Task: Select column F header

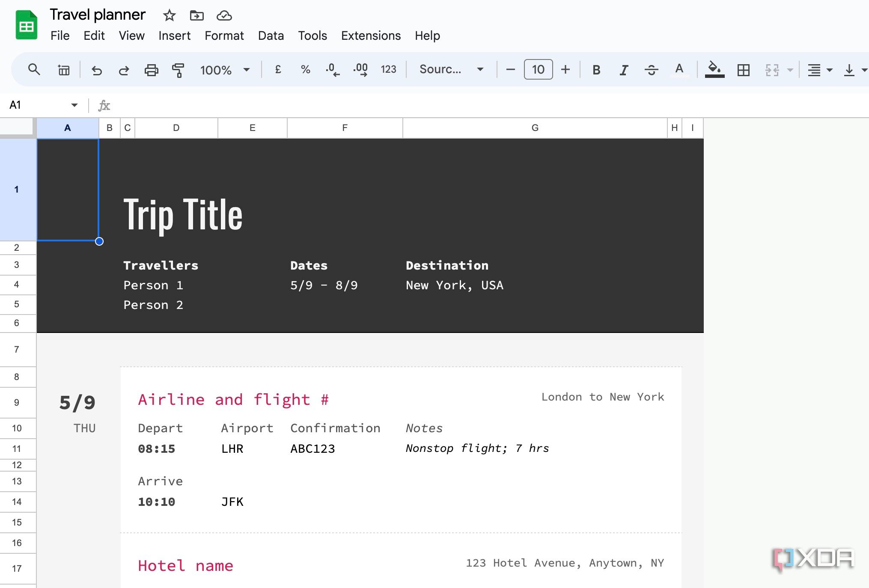Action: pos(345,128)
